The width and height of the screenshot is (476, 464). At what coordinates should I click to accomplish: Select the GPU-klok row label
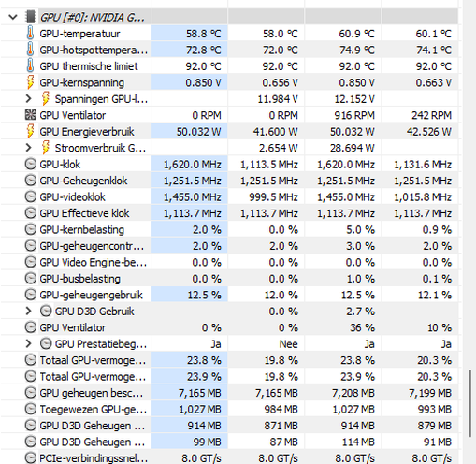coord(60,165)
